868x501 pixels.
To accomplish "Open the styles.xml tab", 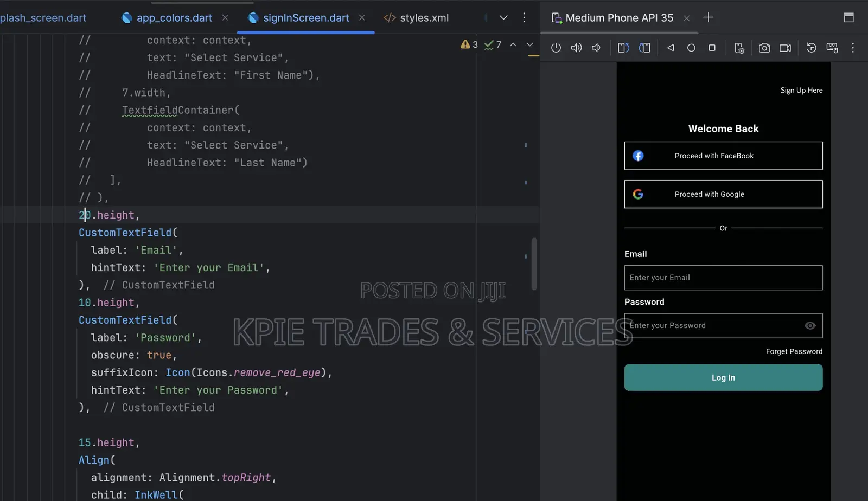I will tap(417, 18).
